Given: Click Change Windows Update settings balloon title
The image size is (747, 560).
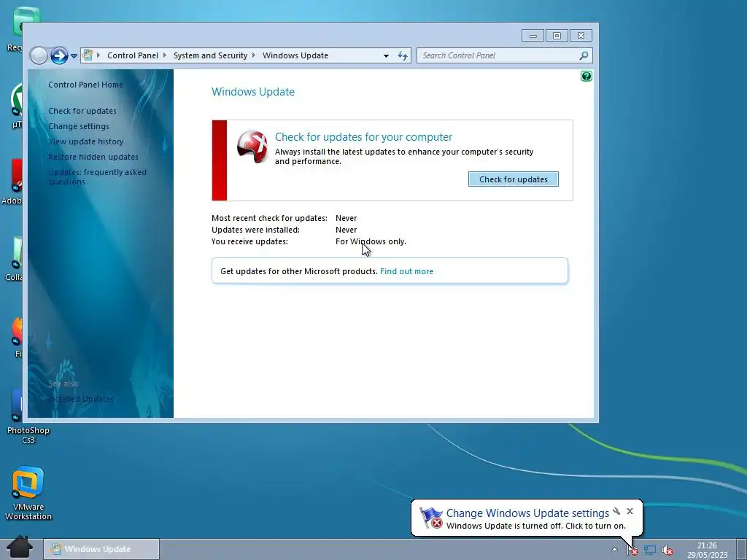Looking at the screenshot, I should click(x=527, y=513).
